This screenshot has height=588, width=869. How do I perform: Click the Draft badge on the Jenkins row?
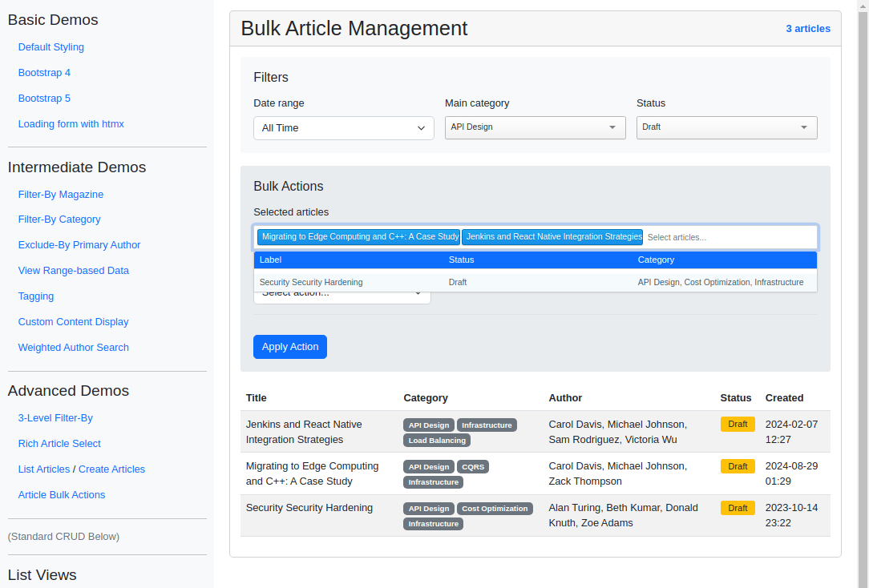coord(738,424)
